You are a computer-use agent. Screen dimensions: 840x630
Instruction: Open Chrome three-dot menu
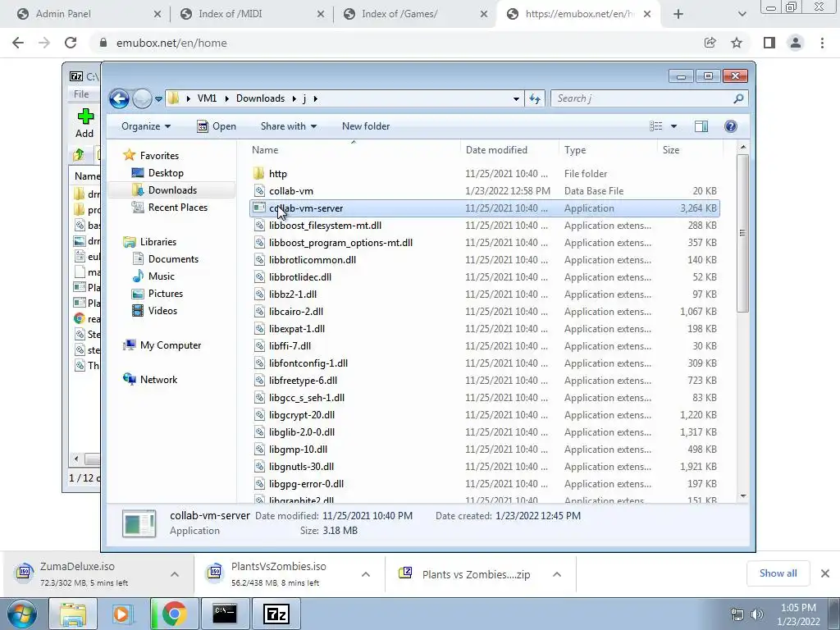(x=822, y=43)
